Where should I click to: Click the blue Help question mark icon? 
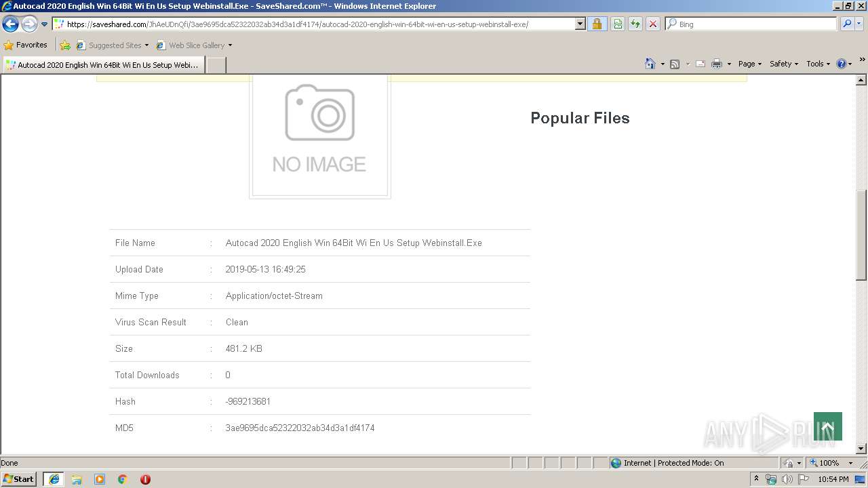pos(842,64)
